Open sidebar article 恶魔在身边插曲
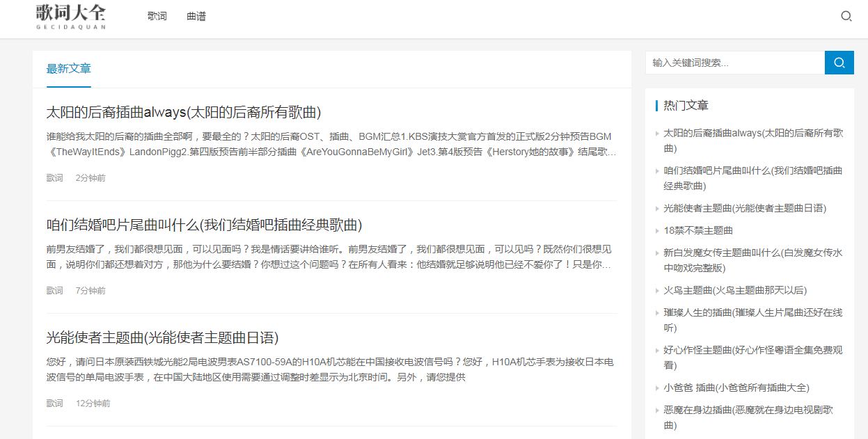 click(748, 417)
